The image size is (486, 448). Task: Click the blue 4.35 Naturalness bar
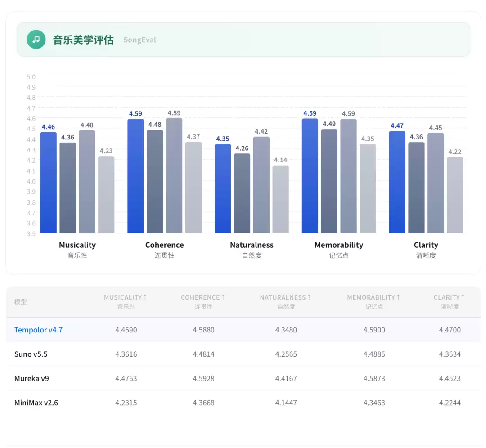(223, 188)
